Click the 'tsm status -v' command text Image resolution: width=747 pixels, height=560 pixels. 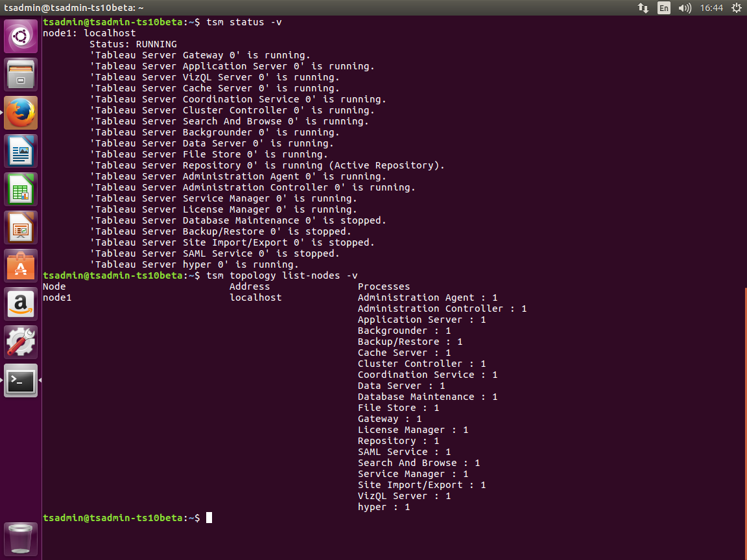(244, 22)
